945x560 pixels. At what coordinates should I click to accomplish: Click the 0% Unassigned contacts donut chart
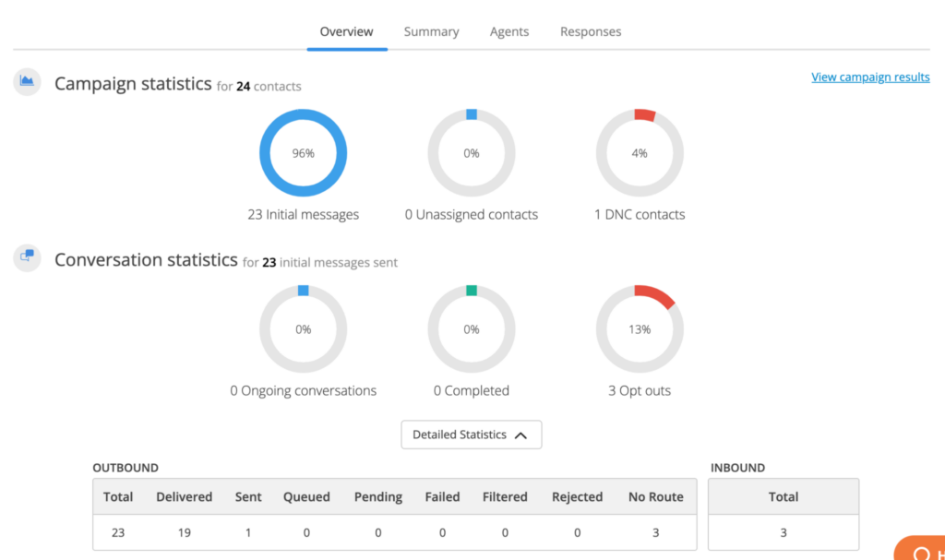[472, 153]
